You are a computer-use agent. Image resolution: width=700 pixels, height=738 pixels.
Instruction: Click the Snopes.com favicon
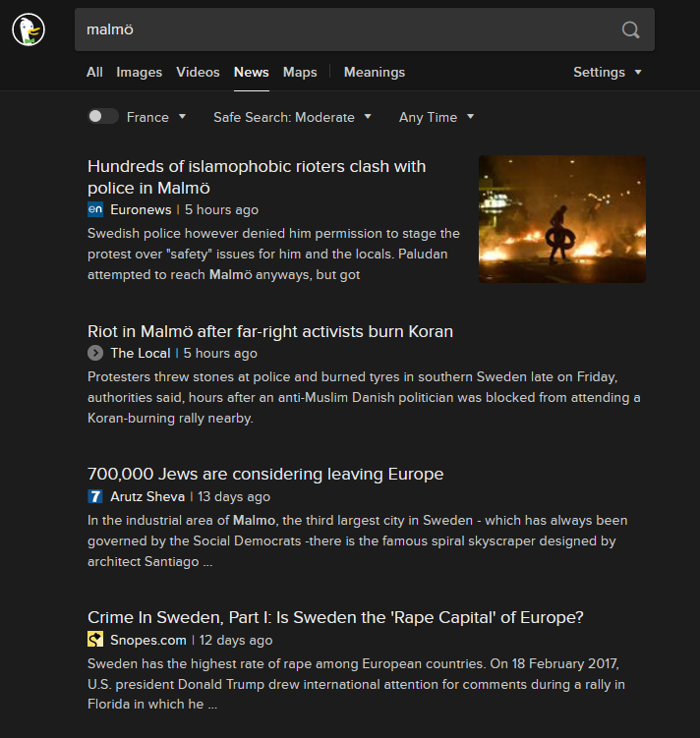[95, 640]
